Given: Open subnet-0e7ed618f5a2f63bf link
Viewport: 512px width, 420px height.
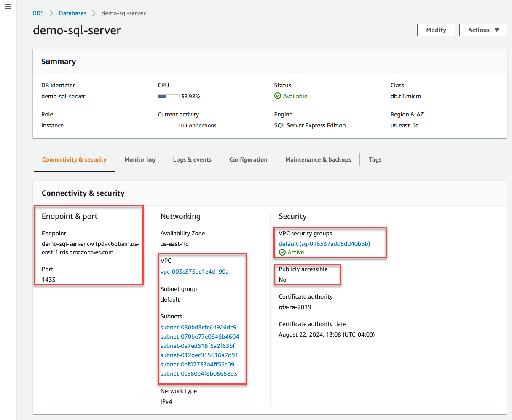Looking at the screenshot, I should coord(198,346).
